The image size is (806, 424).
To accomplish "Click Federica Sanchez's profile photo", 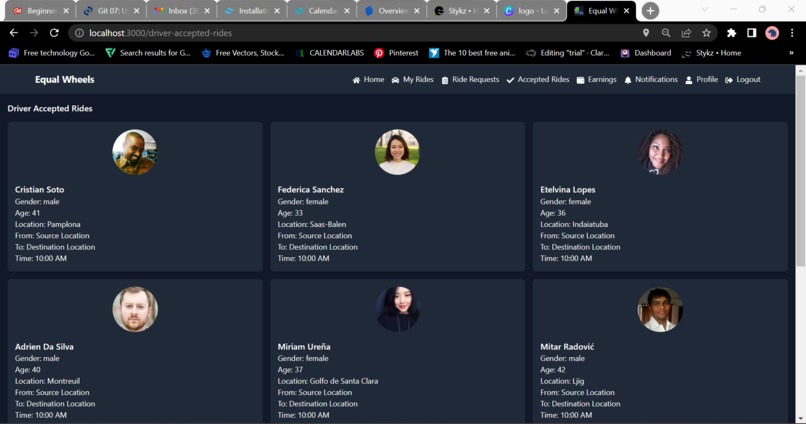I will click(397, 152).
